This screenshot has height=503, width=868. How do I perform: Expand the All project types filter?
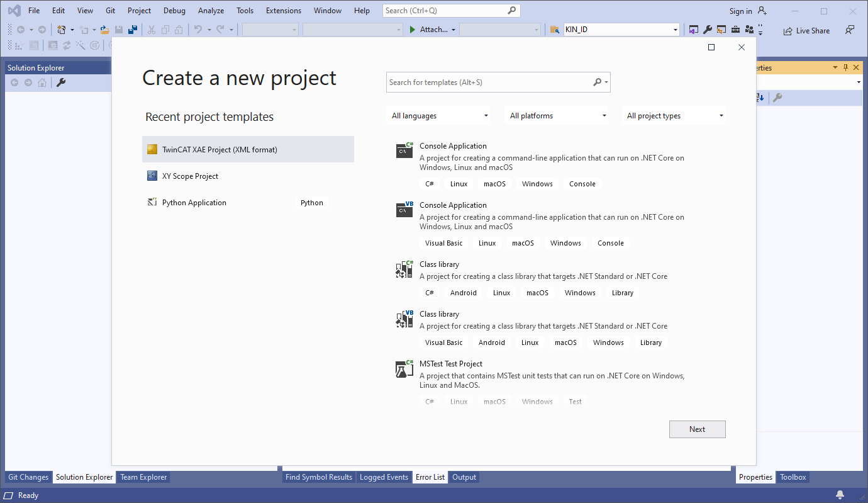click(674, 115)
